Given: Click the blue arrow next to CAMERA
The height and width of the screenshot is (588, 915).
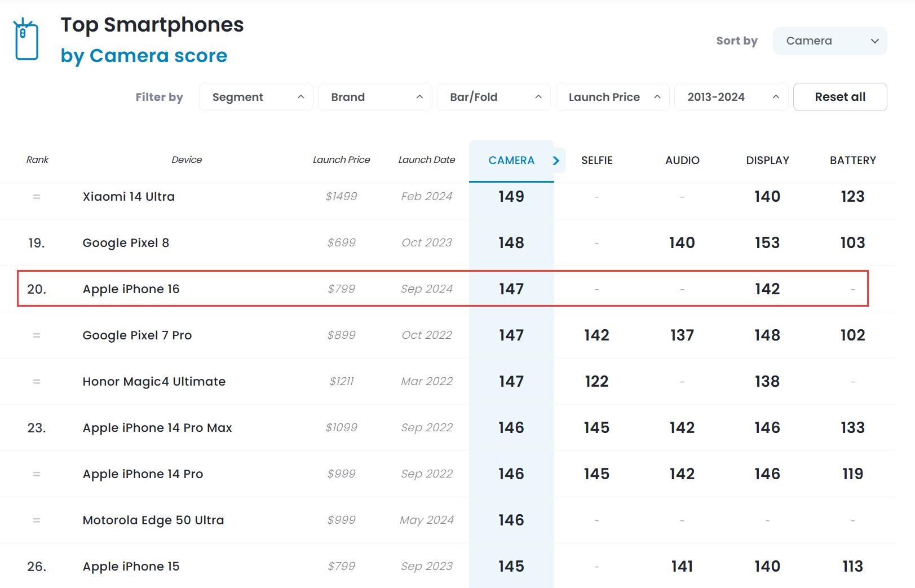Looking at the screenshot, I should 556,161.
